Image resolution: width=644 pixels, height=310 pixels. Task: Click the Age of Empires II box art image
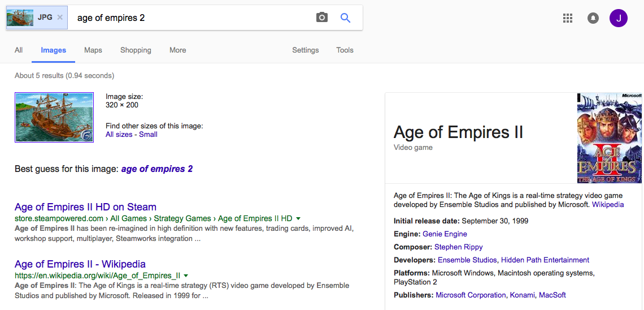609,137
